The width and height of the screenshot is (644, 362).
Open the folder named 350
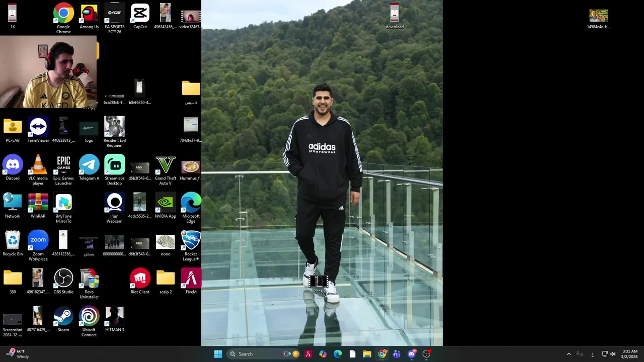pos(13,282)
